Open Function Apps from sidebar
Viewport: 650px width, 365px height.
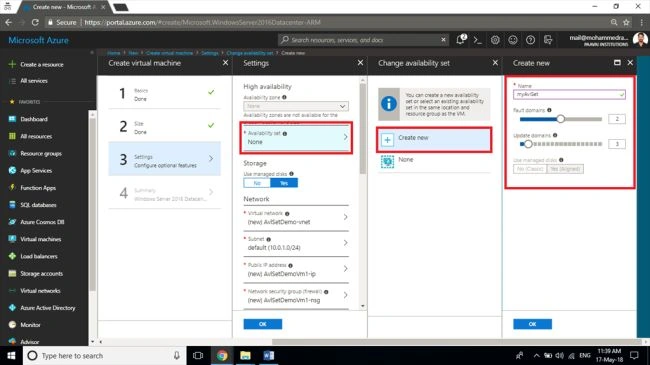[x=38, y=188]
